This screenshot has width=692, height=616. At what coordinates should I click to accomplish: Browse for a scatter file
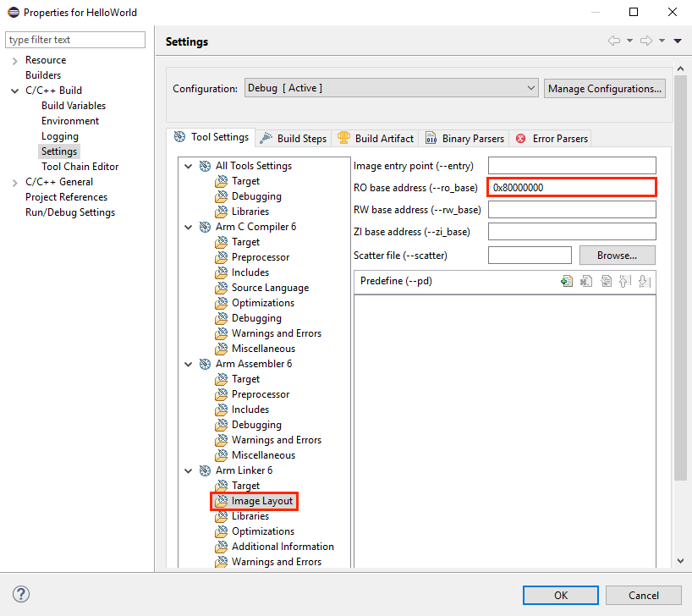coord(617,255)
